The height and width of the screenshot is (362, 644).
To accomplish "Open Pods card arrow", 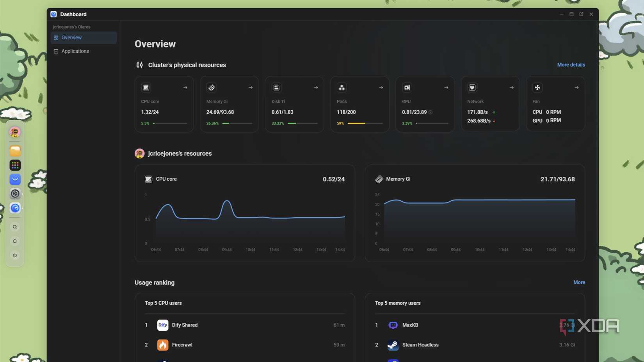I will click(381, 88).
